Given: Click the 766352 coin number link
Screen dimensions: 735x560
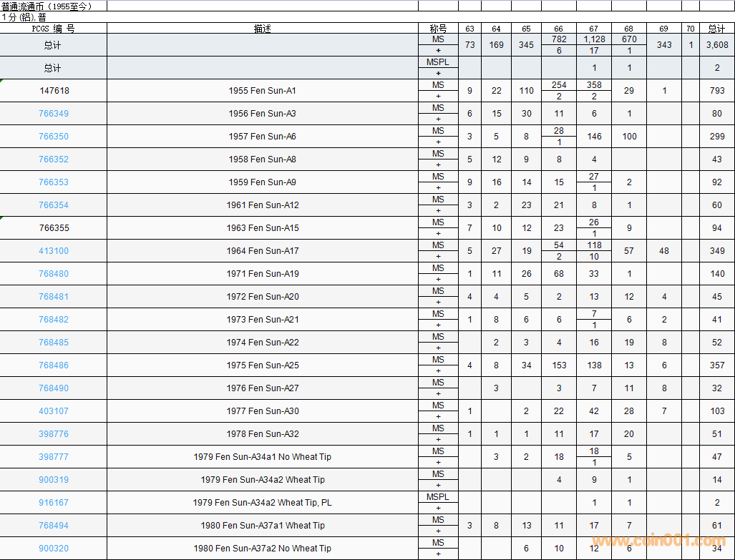Looking at the screenshot, I should pos(54,159).
